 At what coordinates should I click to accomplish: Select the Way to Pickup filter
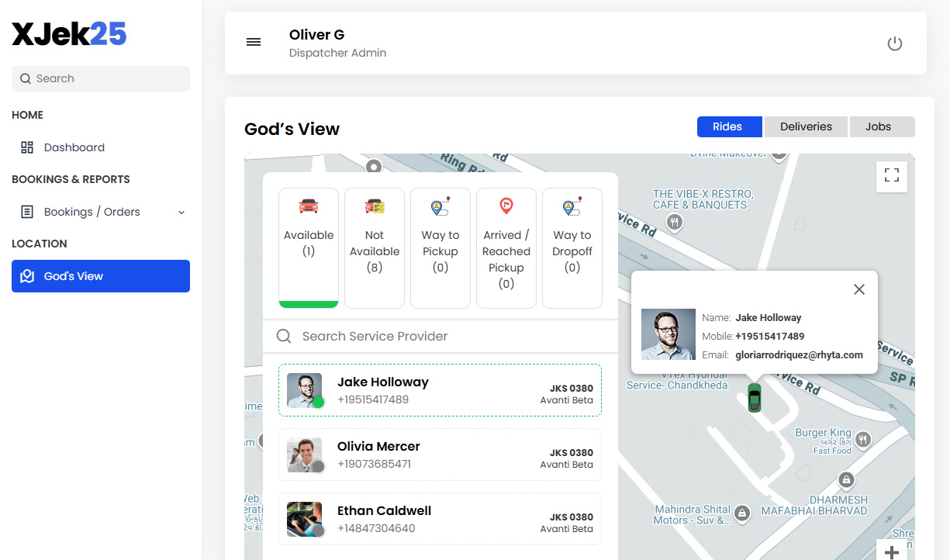pyautogui.click(x=440, y=247)
